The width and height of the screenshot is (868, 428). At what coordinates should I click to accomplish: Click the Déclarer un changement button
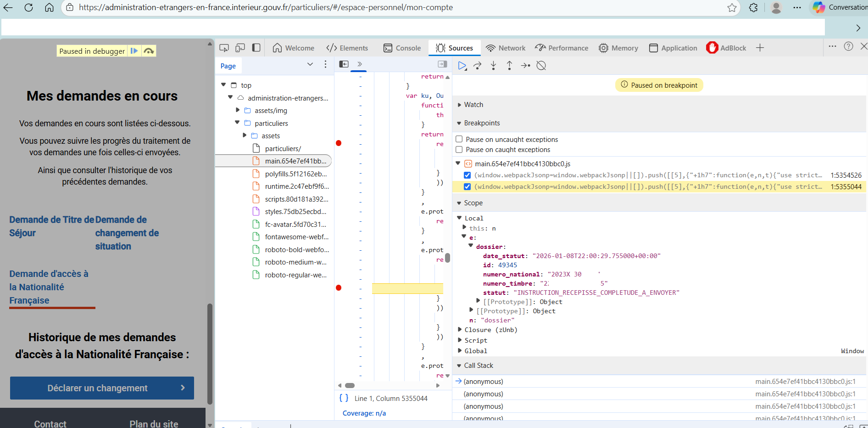point(102,388)
